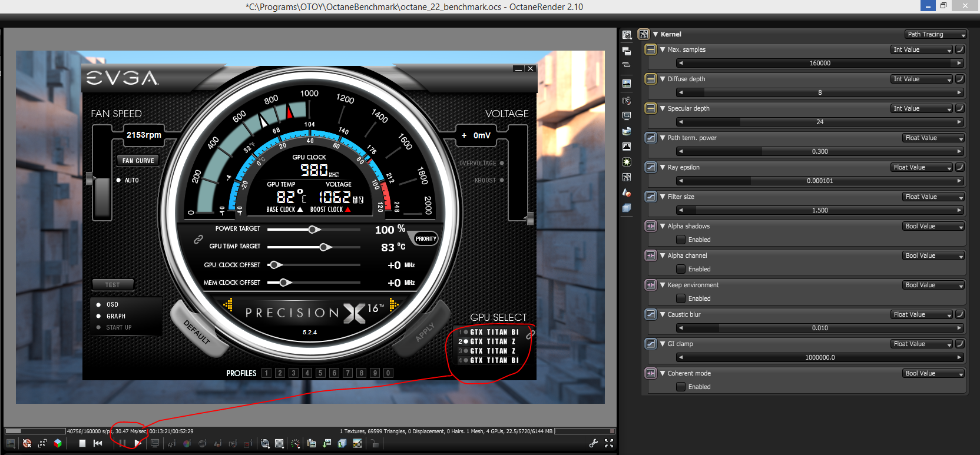The width and height of the screenshot is (980, 455).
Task: Open Diffuse depth Int Value dropdown
Action: [922, 79]
